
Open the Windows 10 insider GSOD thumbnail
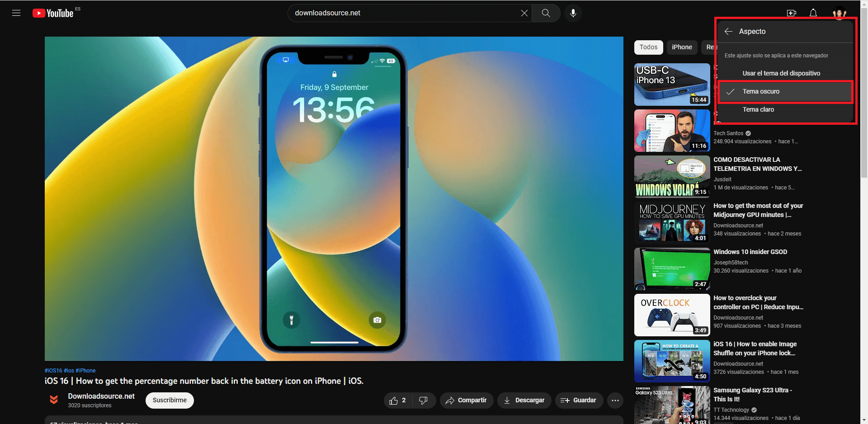click(x=672, y=269)
